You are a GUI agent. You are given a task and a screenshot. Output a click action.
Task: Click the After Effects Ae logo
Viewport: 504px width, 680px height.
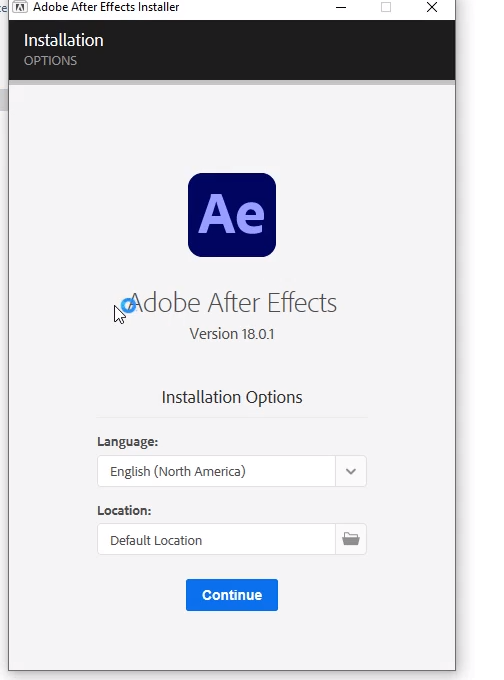click(x=232, y=215)
